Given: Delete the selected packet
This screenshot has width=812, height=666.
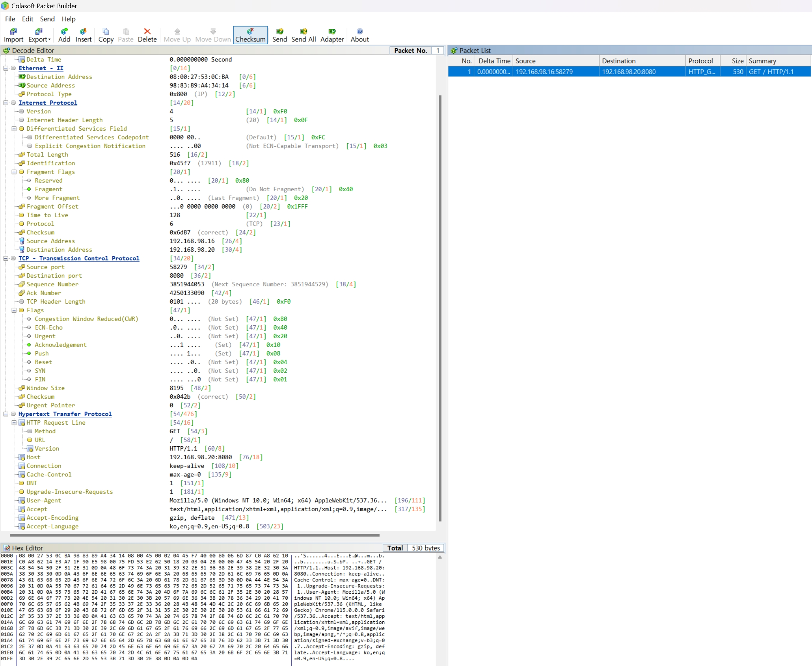Looking at the screenshot, I should point(147,35).
